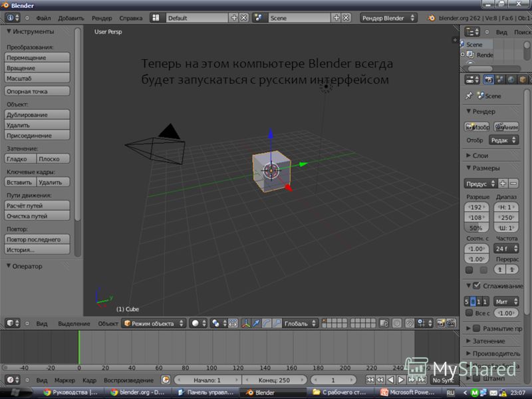The width and height of the screenshot is (532, 399).
Task: Open the Выделение menu in 3D view header
Action: 74,324
